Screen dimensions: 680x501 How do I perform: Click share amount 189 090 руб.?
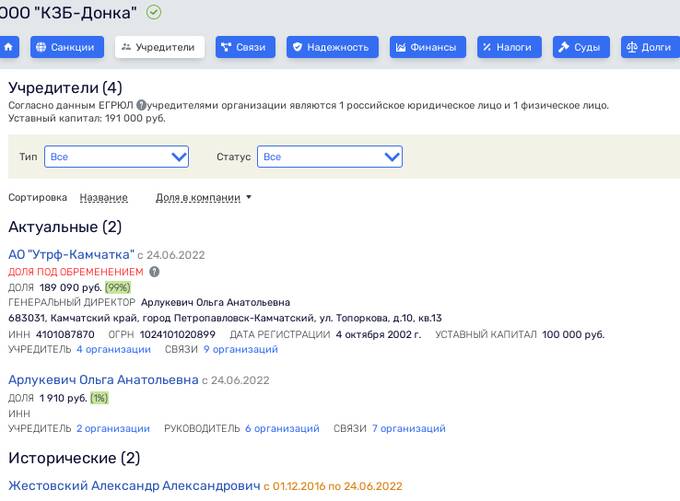pos(70,288)
